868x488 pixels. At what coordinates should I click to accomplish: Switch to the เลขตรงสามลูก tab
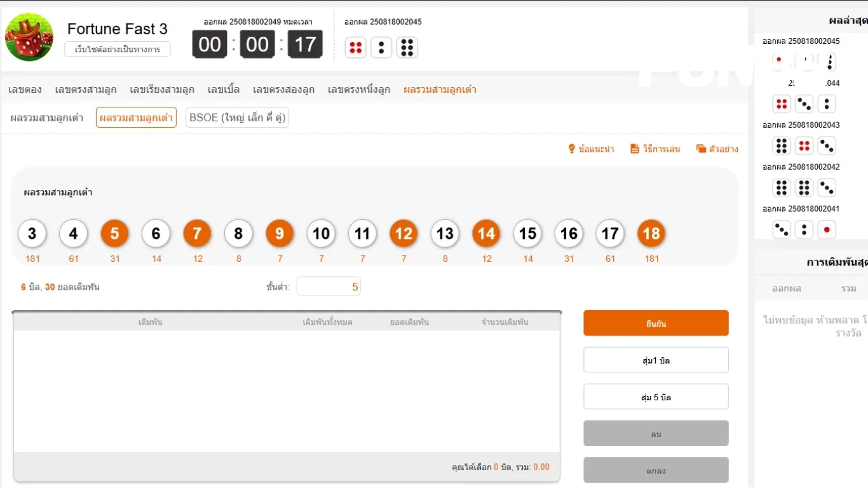(86, 90)
